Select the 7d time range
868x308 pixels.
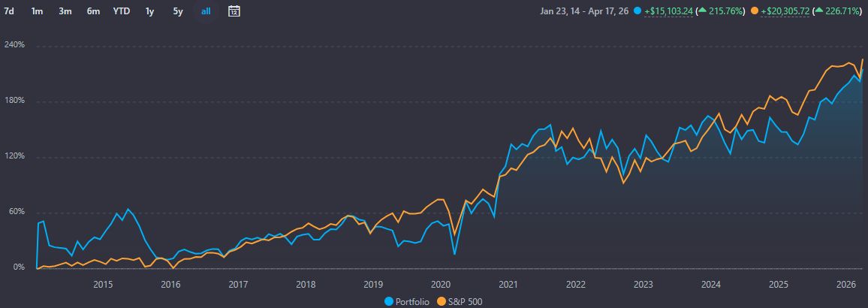pos(9,11)
